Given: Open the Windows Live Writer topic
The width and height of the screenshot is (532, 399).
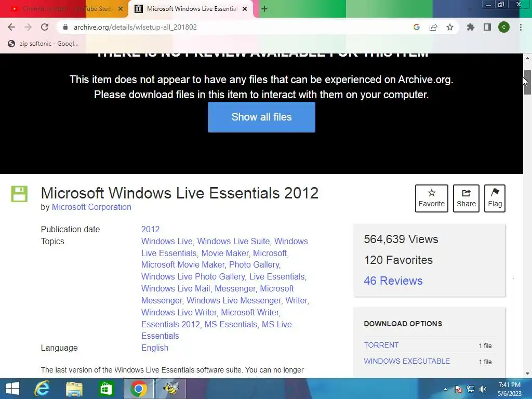Looking at the screenshot, I should point(179,312).
